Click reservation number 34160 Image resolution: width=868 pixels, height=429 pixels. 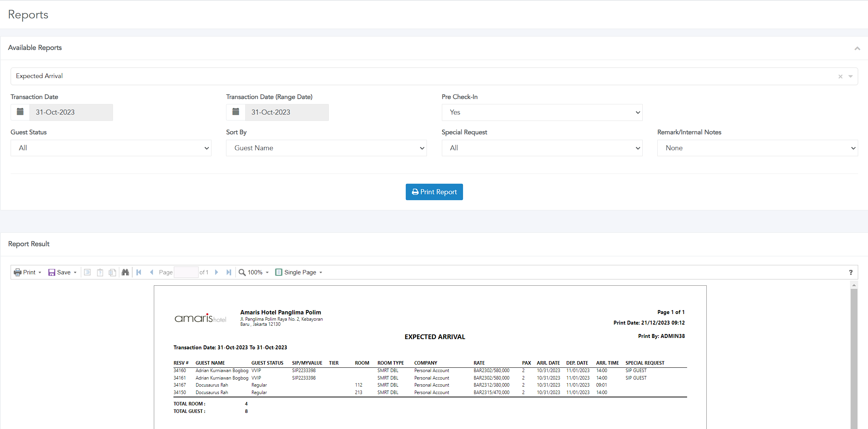coord(180,371)
